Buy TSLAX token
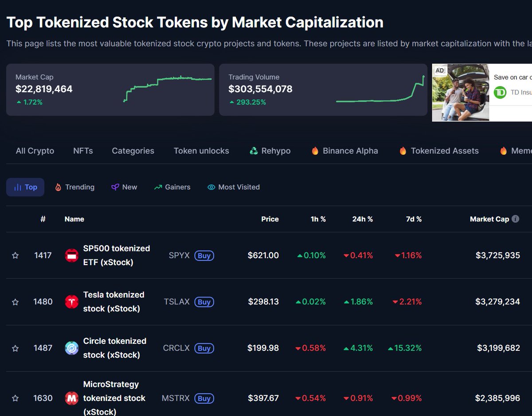The height and width of the screenshot is (416, 532). click(x=204, y=302)
